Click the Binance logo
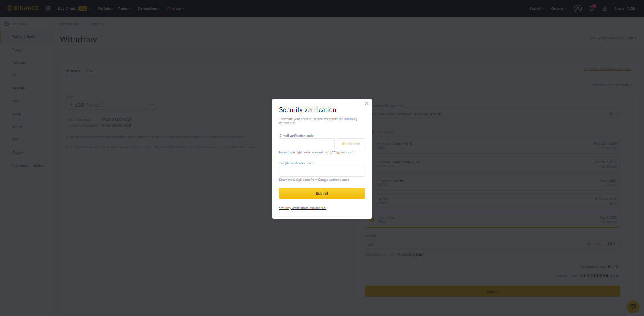644x316 pixels. (x=23, y=8)
